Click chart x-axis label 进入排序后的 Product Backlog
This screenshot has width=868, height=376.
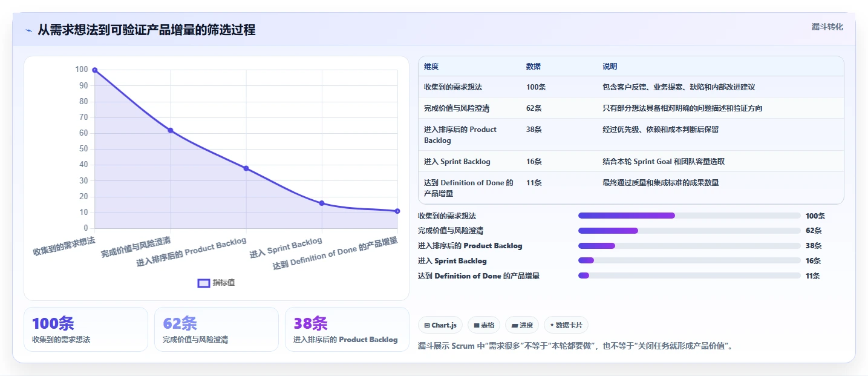[x=192, y=253]
